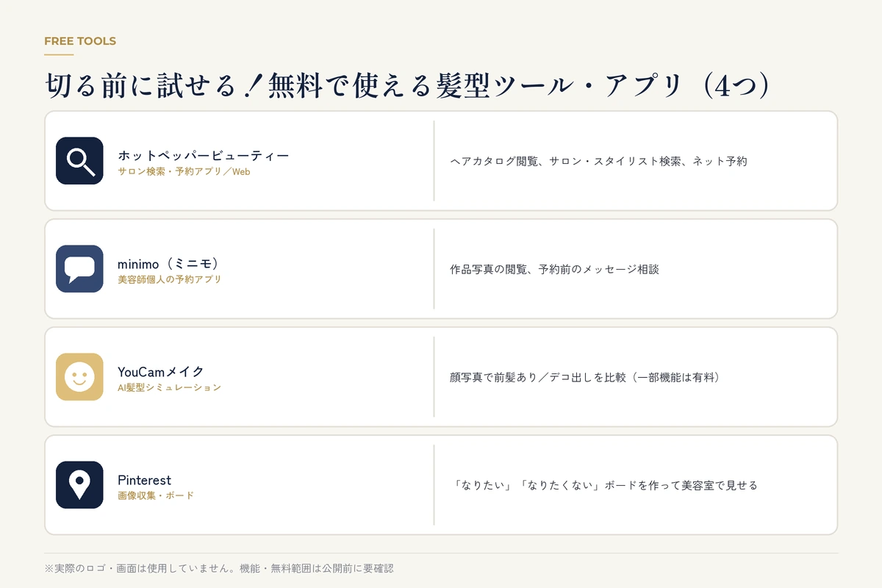Click the map pin icon for Pinterest
The width and height of the screenshot is (882, 588).
coord(79,485)
